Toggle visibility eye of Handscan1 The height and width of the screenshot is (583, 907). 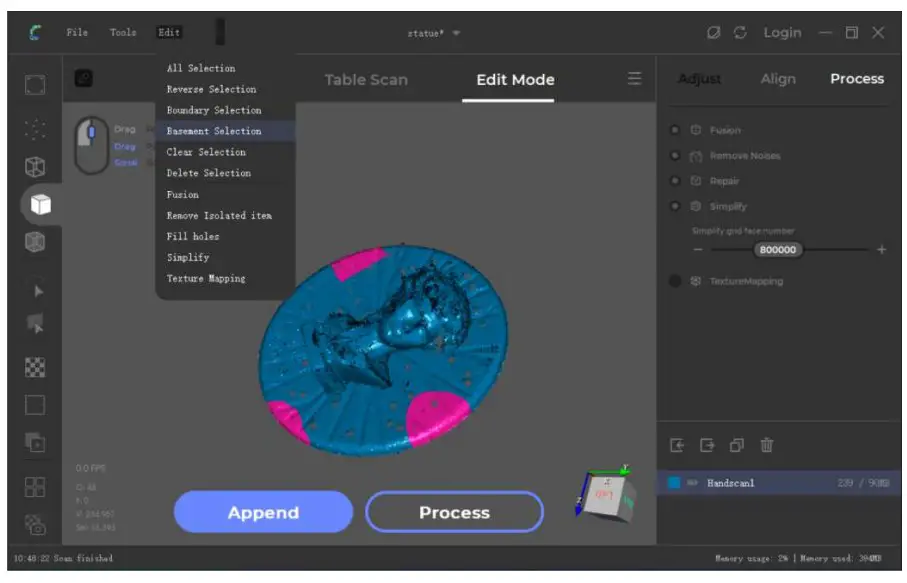pos(692,483)
